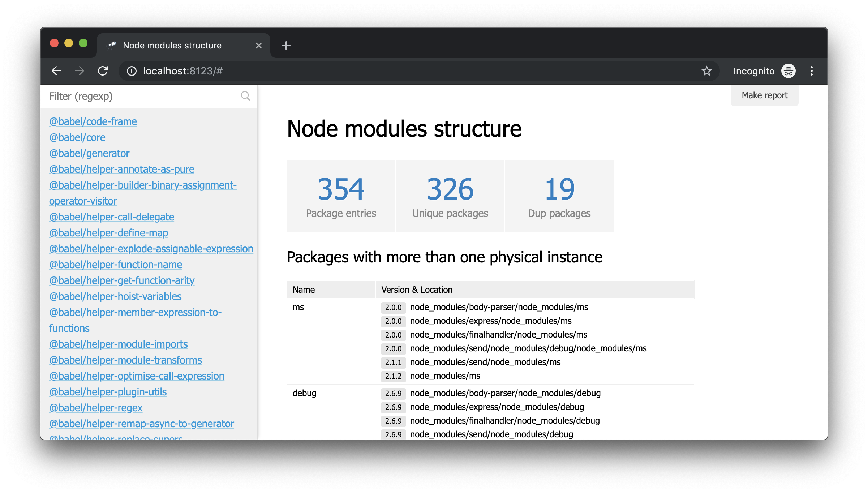The image size is (868, 493).
Task: Click the 2.1.2 version badge for ms
Action: click(393, 376)
